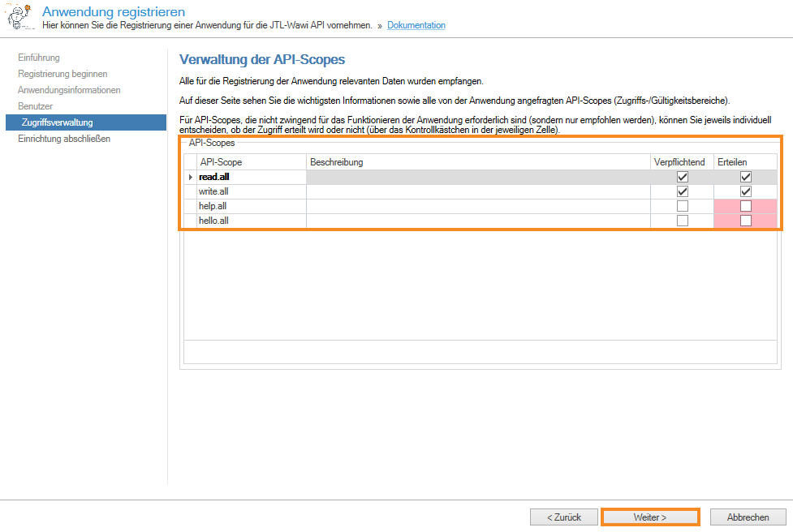Screen dimensions: 793x532
Task: Open the Dokumentation link
Action: click(x=416, y=25)
